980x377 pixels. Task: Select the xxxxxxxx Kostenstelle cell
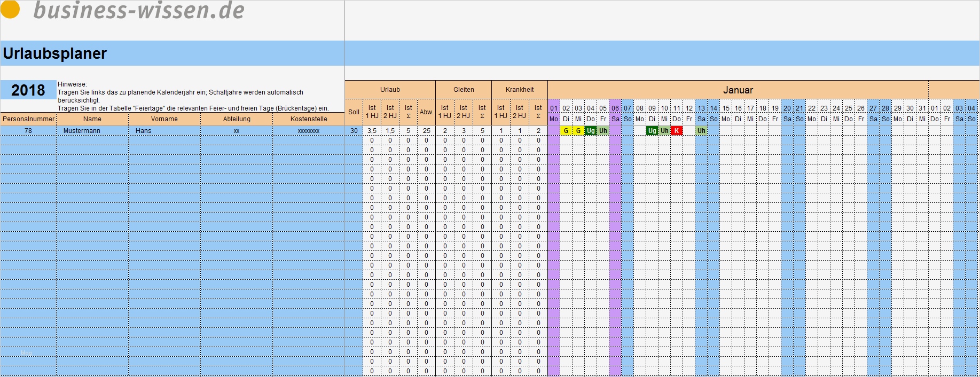point(309,131)
